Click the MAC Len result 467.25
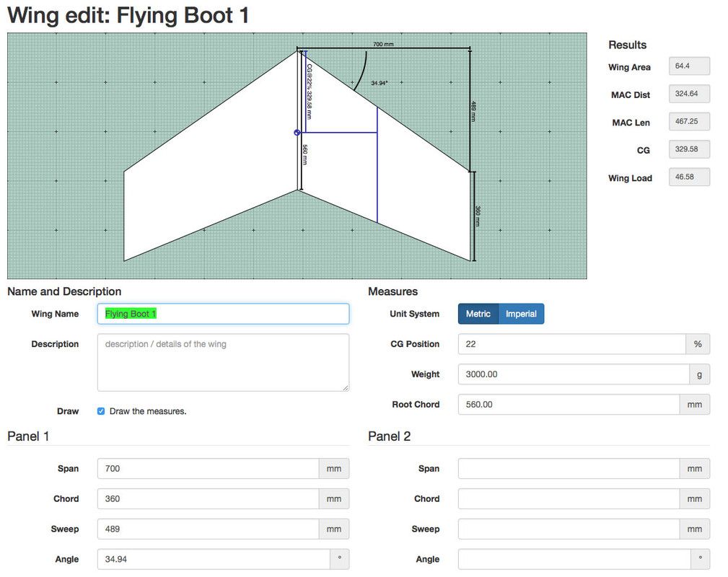 tap(690, 122)
